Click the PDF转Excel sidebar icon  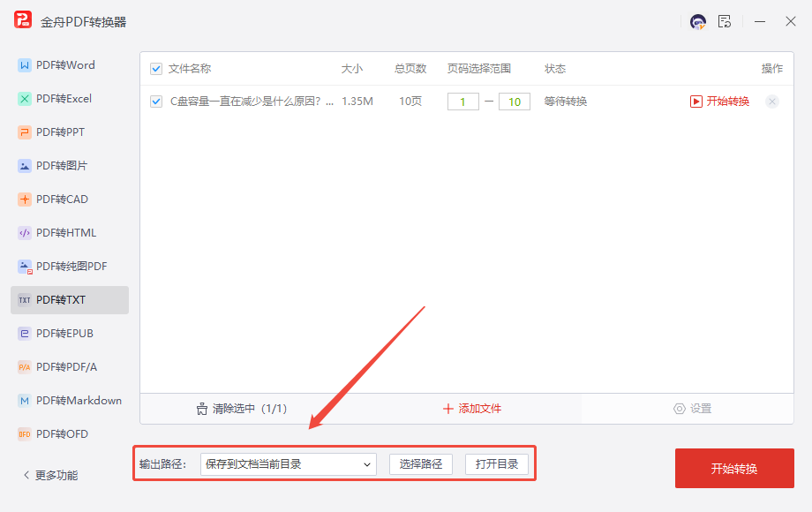coord(25,99)
